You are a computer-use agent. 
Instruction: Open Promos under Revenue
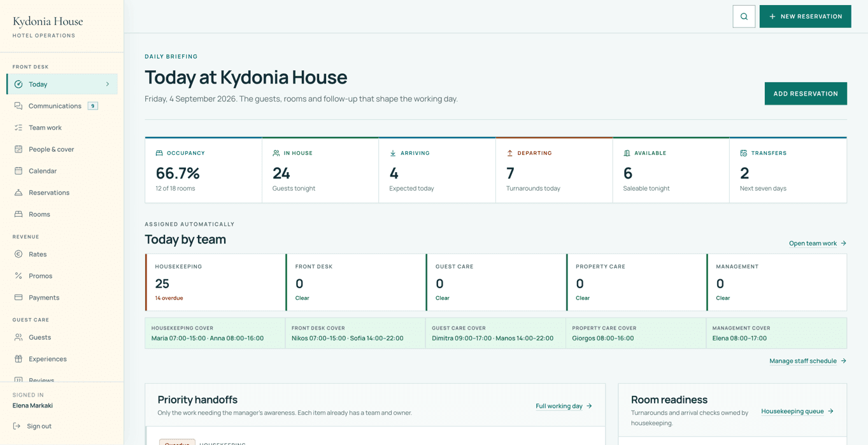(62, 276)
